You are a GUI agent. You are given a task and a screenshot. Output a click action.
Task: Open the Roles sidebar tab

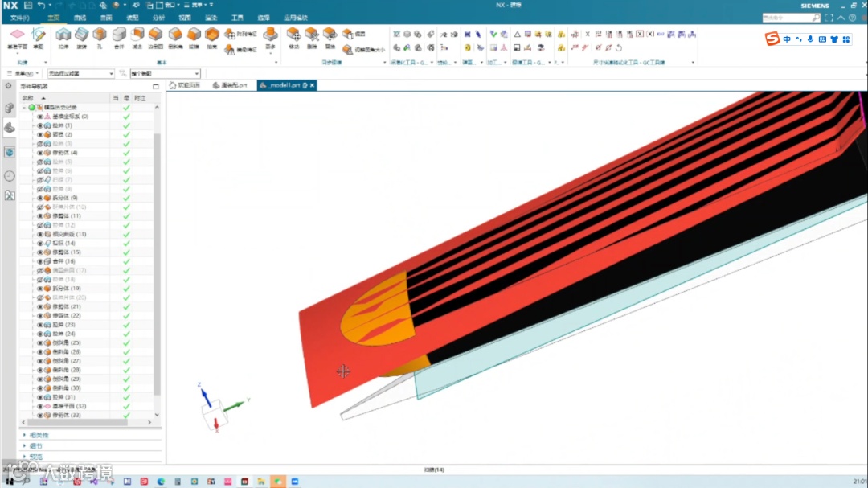click(10, 195)
